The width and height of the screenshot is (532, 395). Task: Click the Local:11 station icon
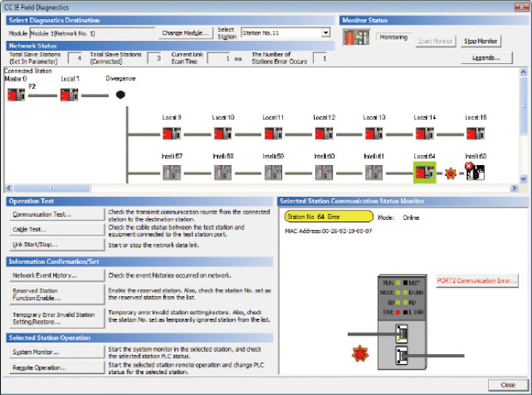pyautogui.click(x=273, y=133)
